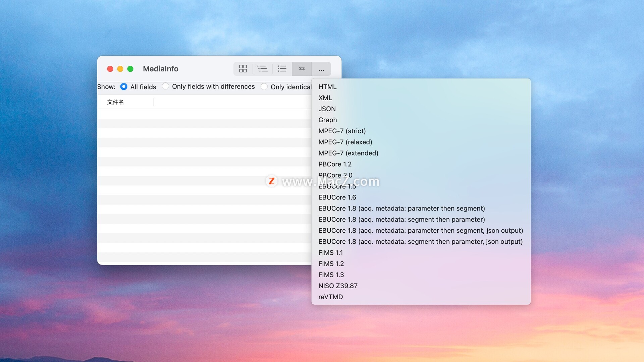Pick EBUCore 1.8 segment then parameter, json output
The image size is (644, 362).
(421, 242)
